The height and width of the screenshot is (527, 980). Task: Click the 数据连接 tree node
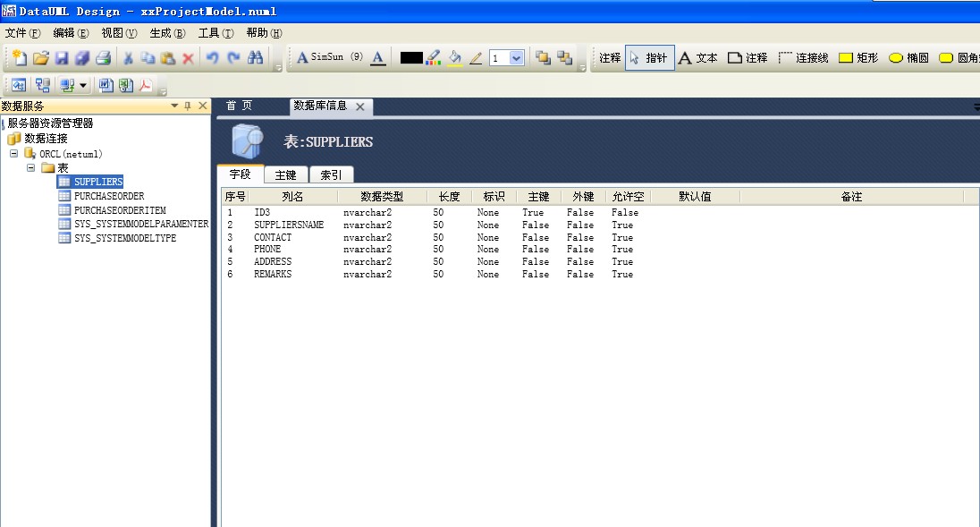click(38, 138)
